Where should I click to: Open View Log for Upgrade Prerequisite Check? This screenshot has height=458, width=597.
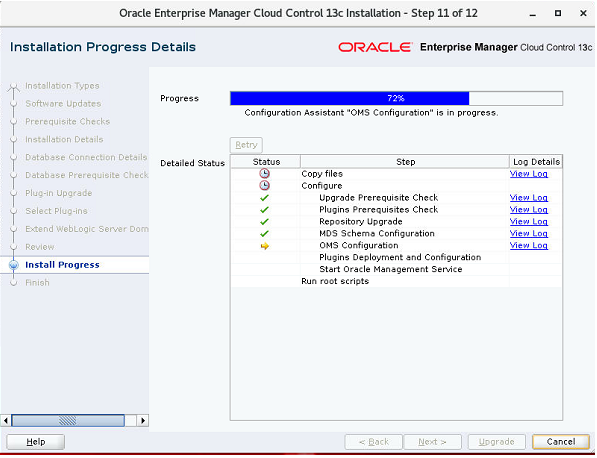point(528,198)
